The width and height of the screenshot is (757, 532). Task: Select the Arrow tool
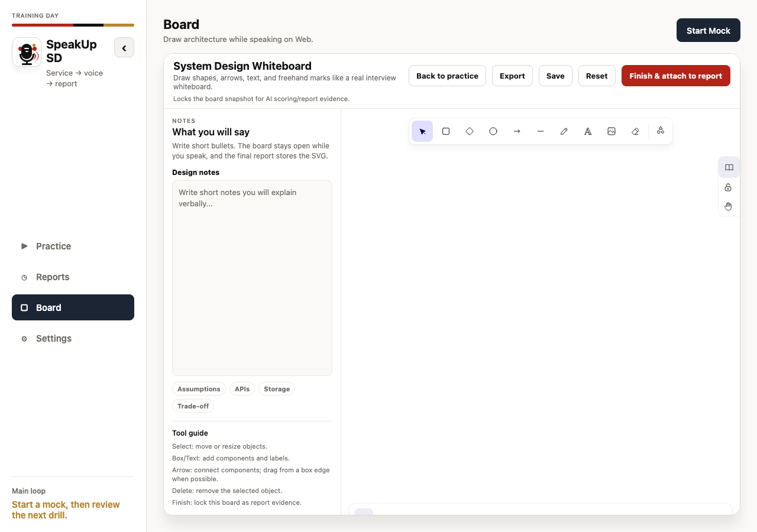pyautogui.click(x=517, y=131)
